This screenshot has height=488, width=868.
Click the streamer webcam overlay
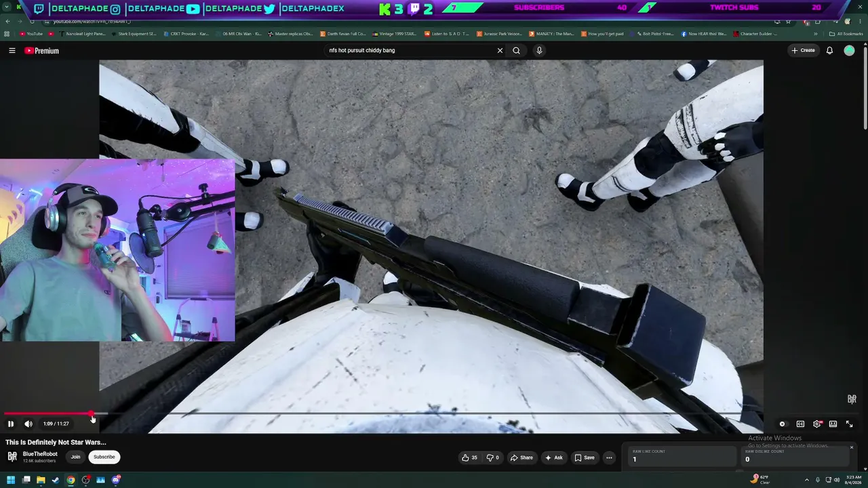117,250
